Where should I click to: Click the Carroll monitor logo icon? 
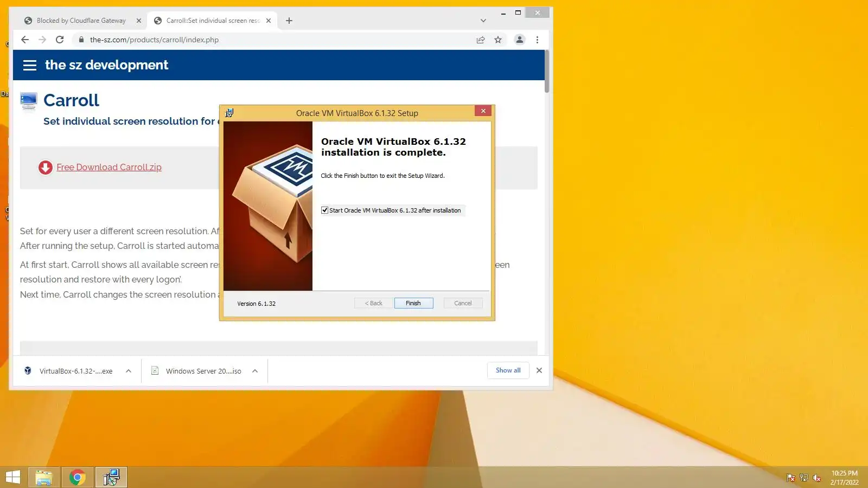coord(29,101)
